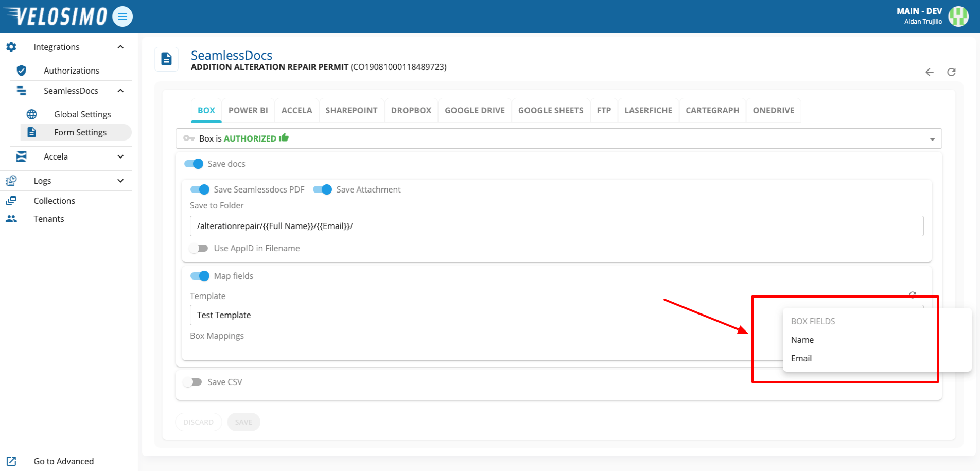The width and height of the screenshot is (980, 471).
Task: Switch to the SharePoint tab
Action: click(352, 110)
